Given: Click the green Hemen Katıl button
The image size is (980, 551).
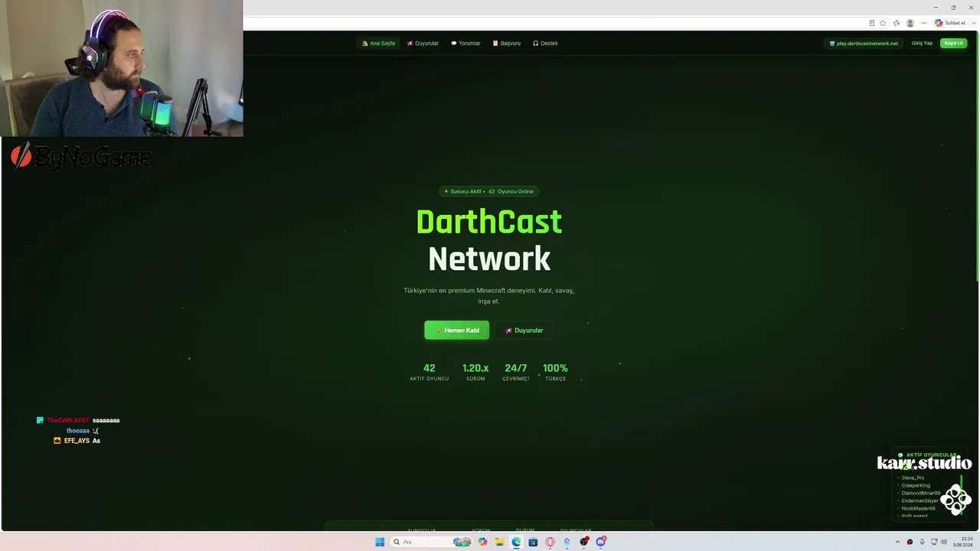Looking at the screenshot, I should coord(457,331).
